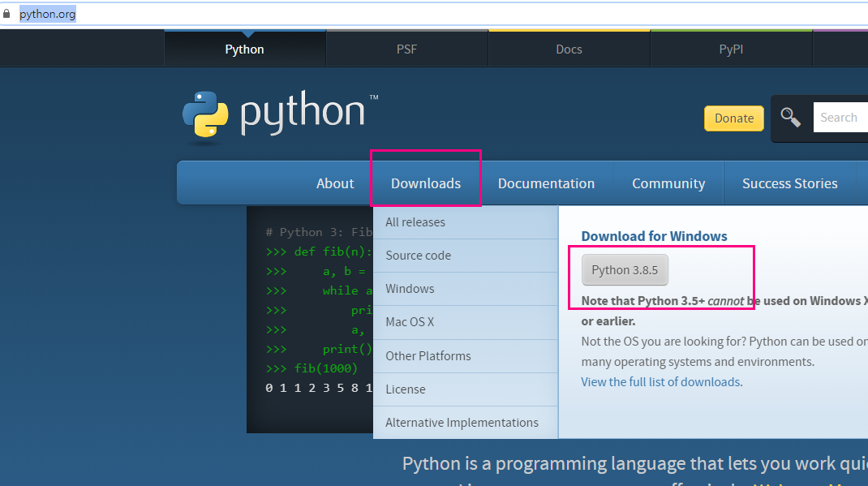Open the Success Stories menu

point(790,183)
